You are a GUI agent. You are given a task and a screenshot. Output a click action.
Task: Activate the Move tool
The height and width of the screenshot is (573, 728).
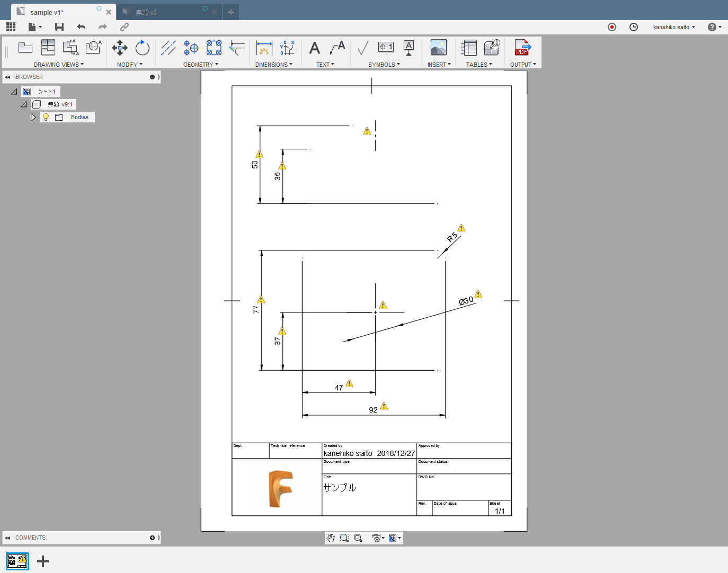pyautogui.click(x=120, y=48)
